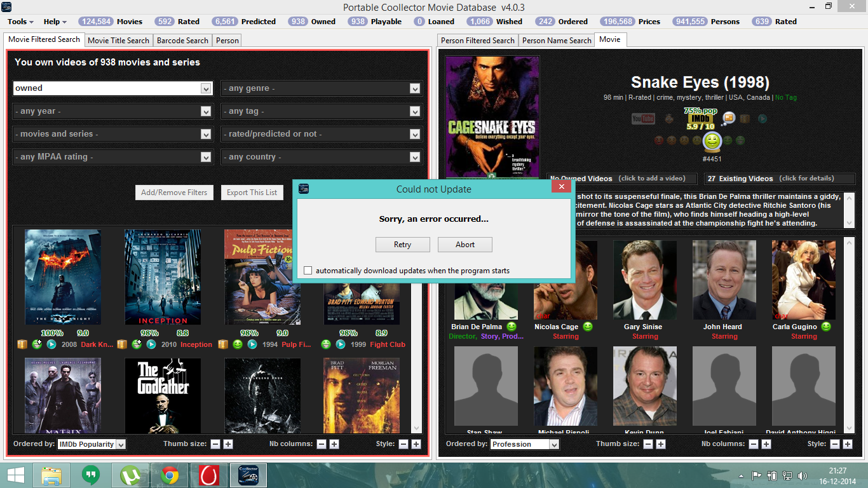Open the 'movies and series' dropdown
The height and width of the screenshot is (488, 868).
(x=112, y=134)
